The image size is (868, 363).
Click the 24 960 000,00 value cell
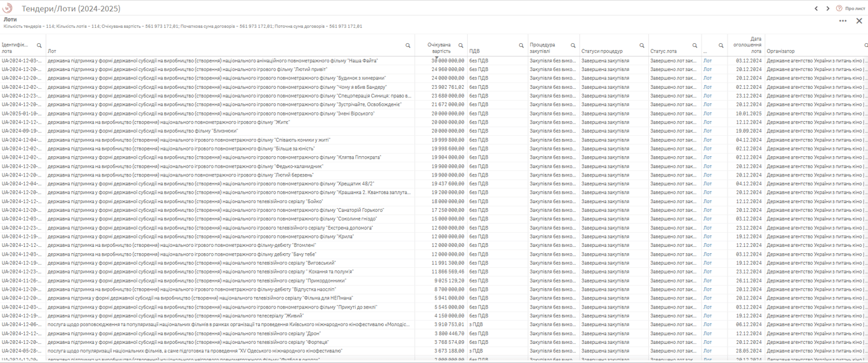(x=448, y=70)
